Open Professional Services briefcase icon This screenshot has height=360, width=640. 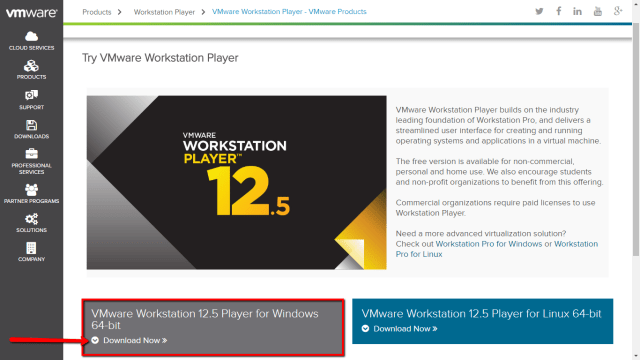tap(31, 154)
